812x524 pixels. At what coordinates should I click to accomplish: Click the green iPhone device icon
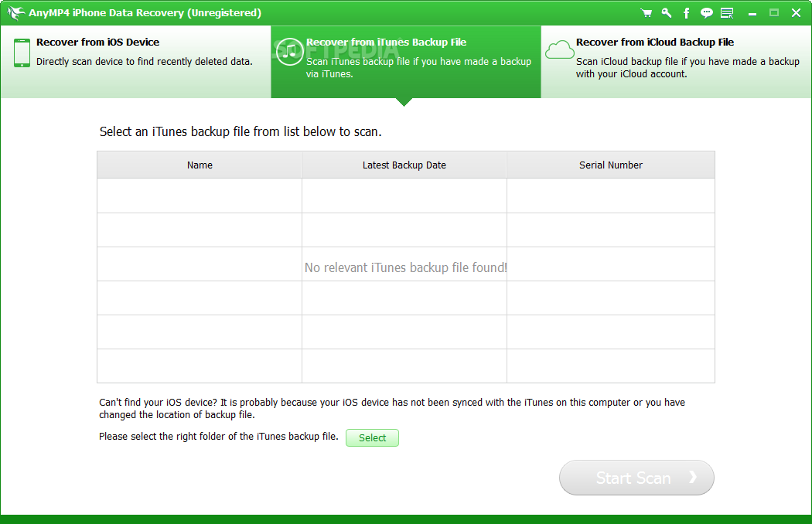click(22, 53)
